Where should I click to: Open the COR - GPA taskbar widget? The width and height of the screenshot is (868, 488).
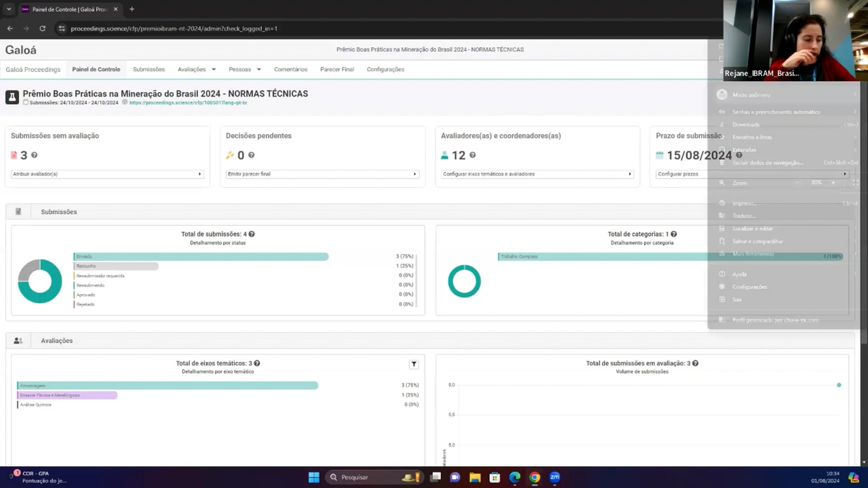pos(38,477)
